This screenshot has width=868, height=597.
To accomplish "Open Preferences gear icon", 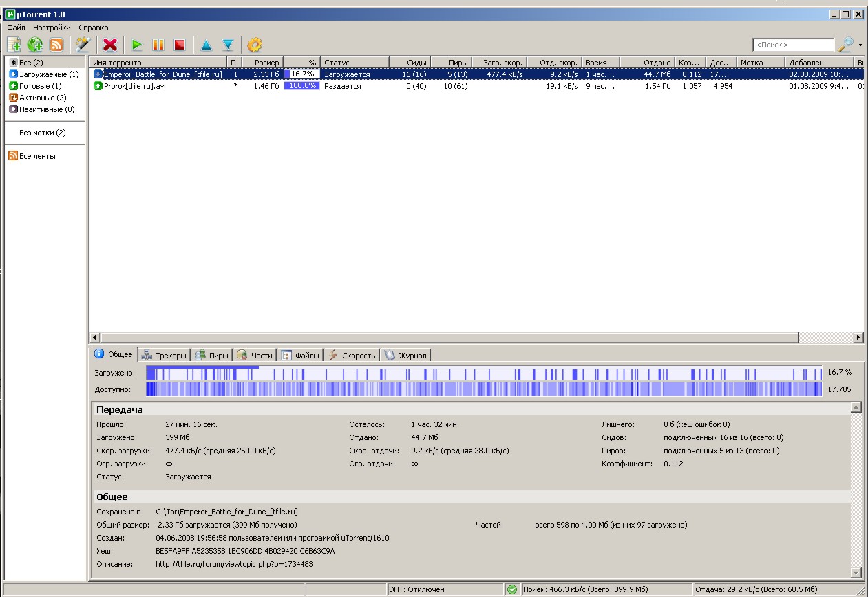I will coord(255,45).
